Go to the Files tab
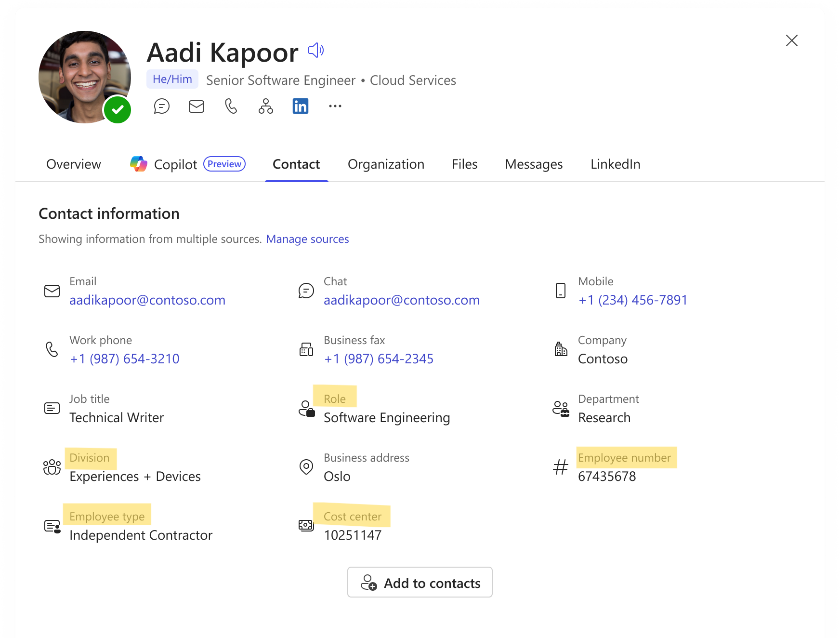The image size is (840, 638). pos(465,164)
